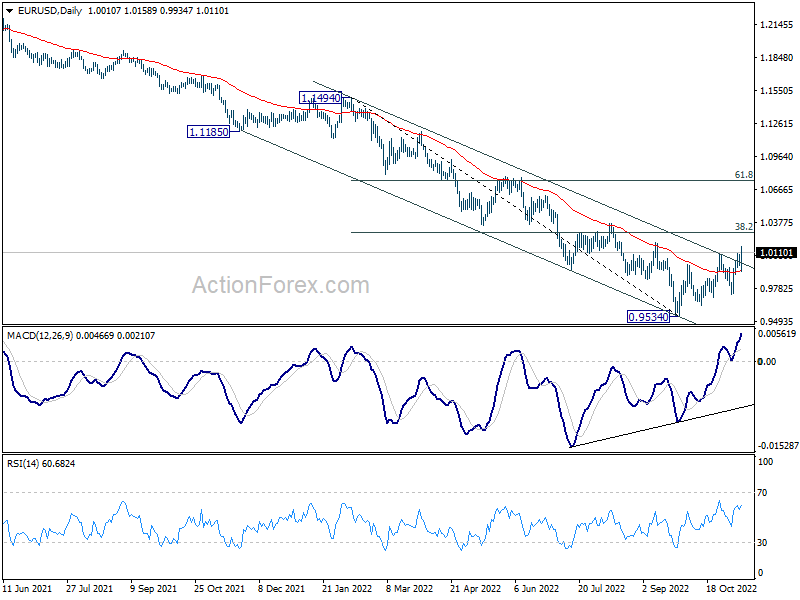Click the RSI 70 overbought level label
800x600 pixels.
(x=762, y=493)
